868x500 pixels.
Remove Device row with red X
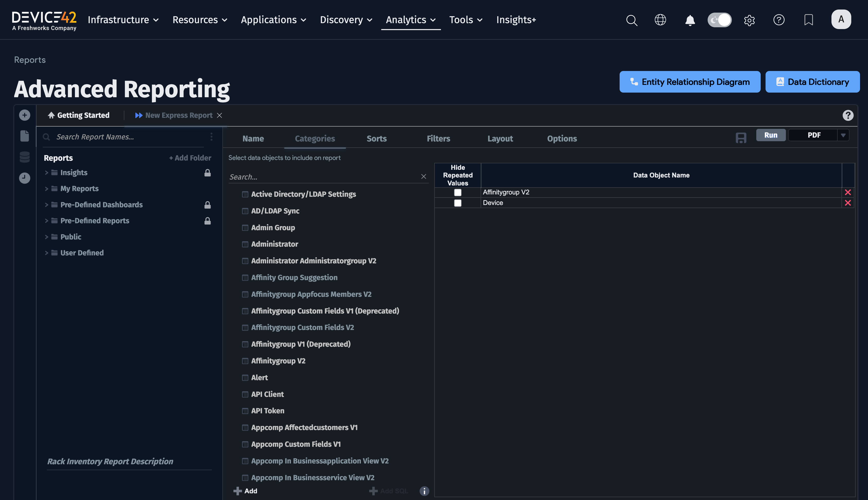click(x=848, y=203)
